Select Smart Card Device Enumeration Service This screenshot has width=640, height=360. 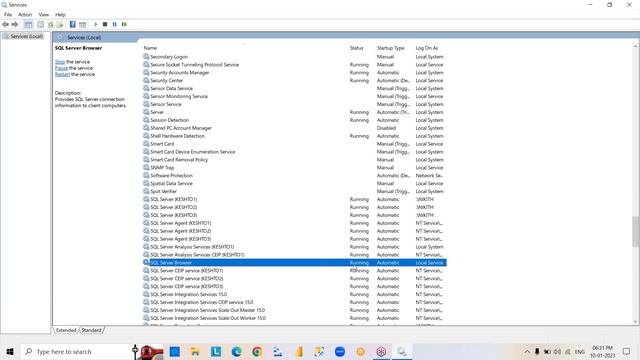(x=294, y=152)
